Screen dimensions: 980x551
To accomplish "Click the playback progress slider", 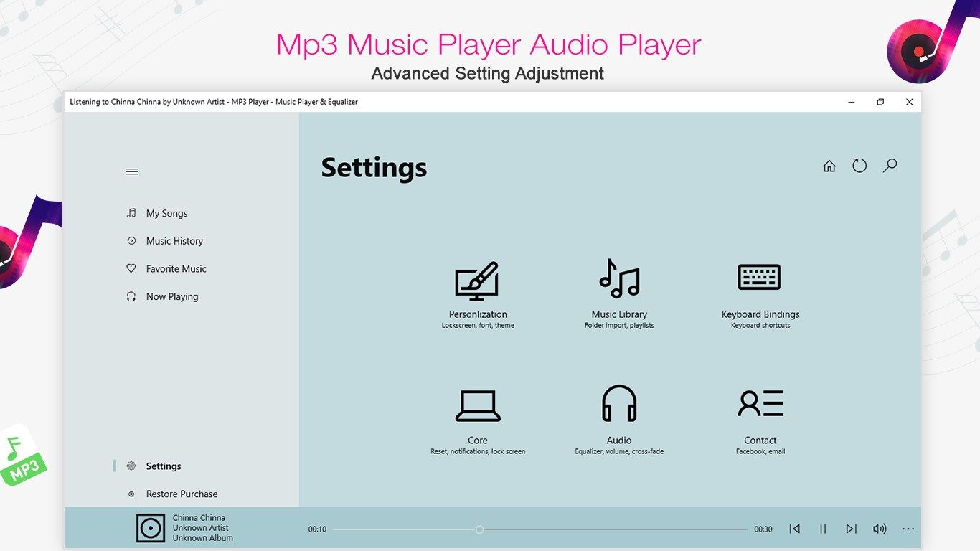I will point(540,529).
